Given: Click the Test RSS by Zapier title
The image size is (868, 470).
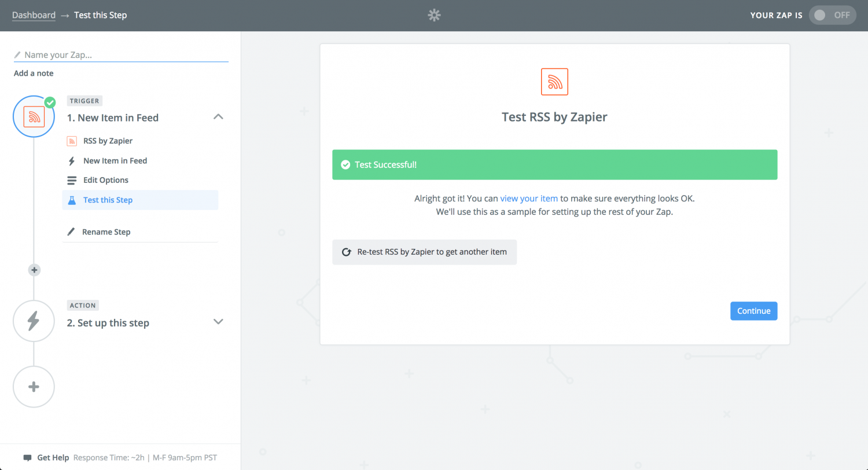Looking at the screenshot, I should point(554,117).
